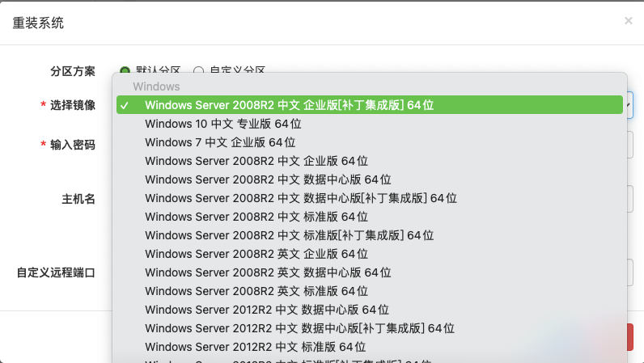Select Windows Server 2008R2 中文 标准版 64位
This screenshot has width=644, height=363.
pos(370,217)
